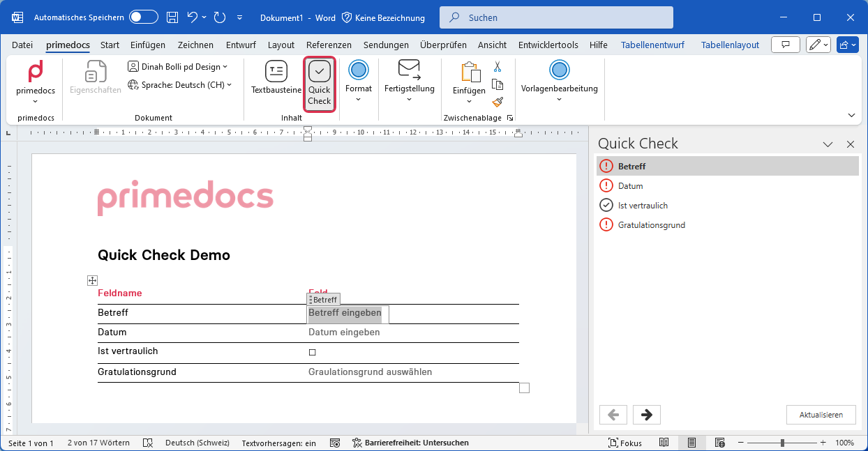
Task: Click the Keine Bezeichnung sensitivity label
Action: [x=384, y=17]
